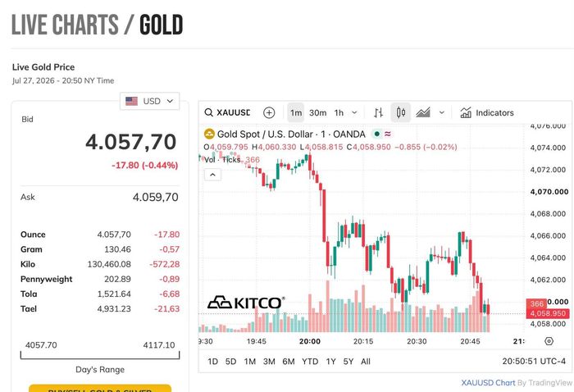
Task: Open the USD currency dropdown
Action: tap(150, 101)
